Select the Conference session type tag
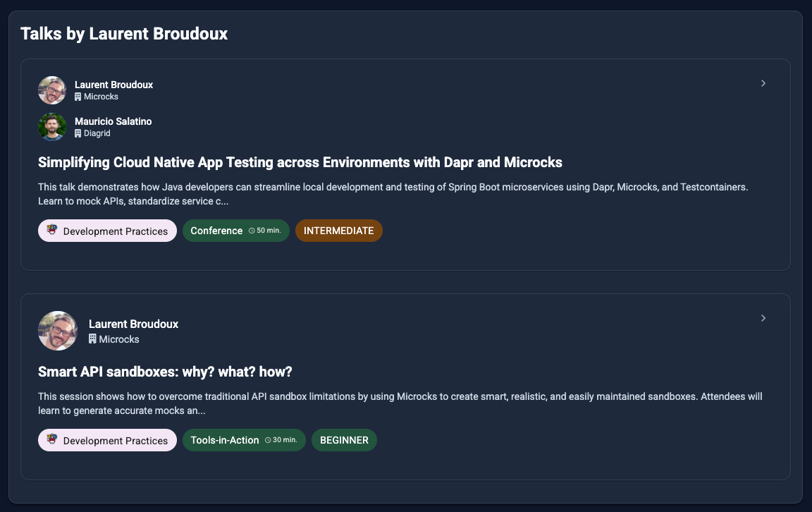 [216, 231]
